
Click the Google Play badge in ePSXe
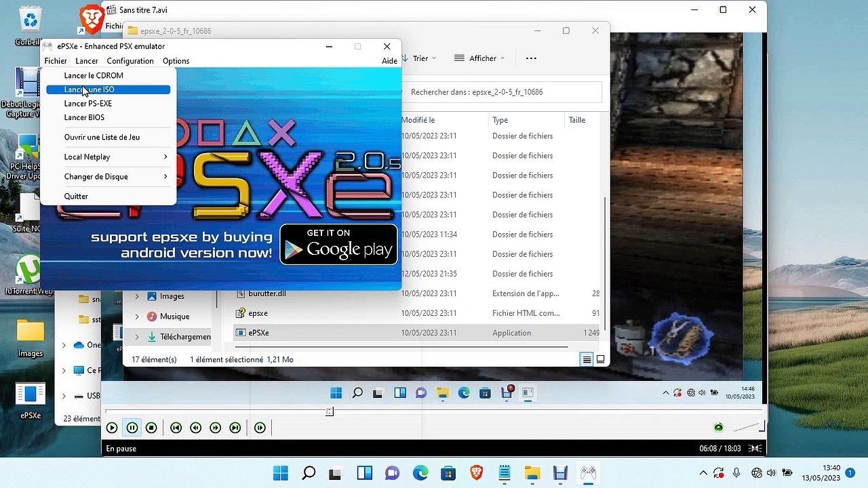click(338, 244)
